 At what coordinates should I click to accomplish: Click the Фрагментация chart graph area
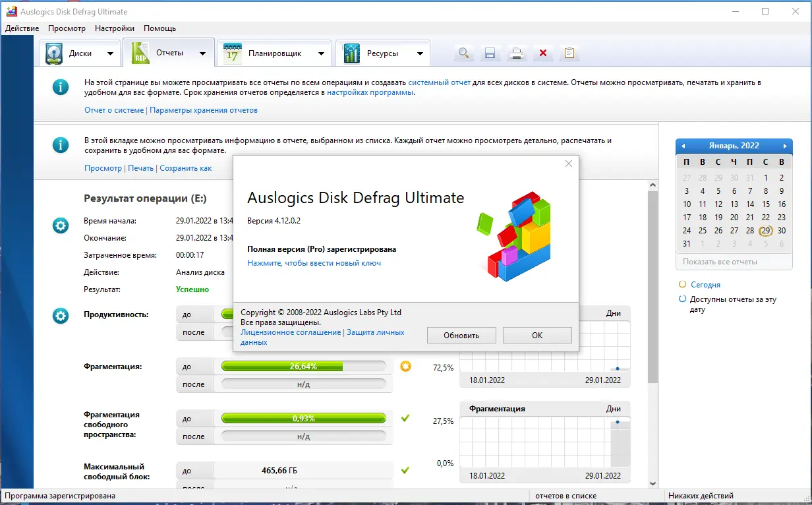tap(545, 442)
